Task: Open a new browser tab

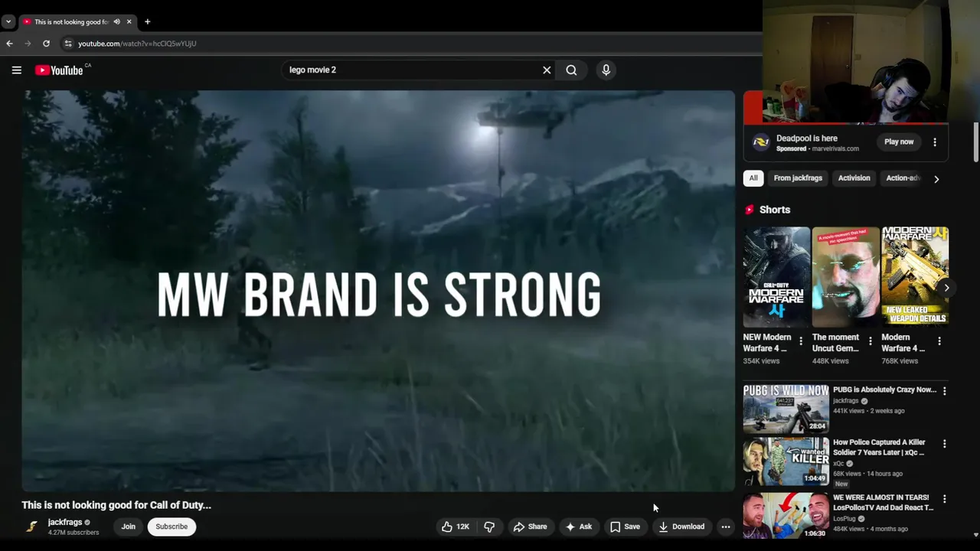Action: (147, 21)
